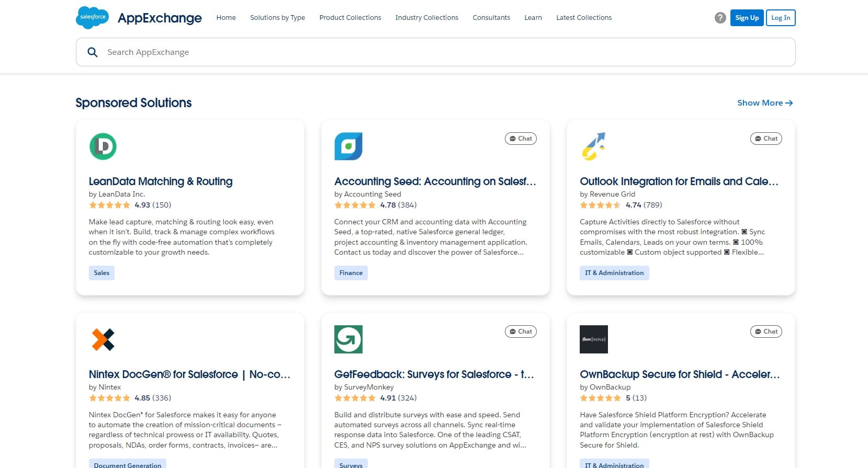Click the OwnBackup app logo
This screenshot has width=868, height=468.
(594, 339)
